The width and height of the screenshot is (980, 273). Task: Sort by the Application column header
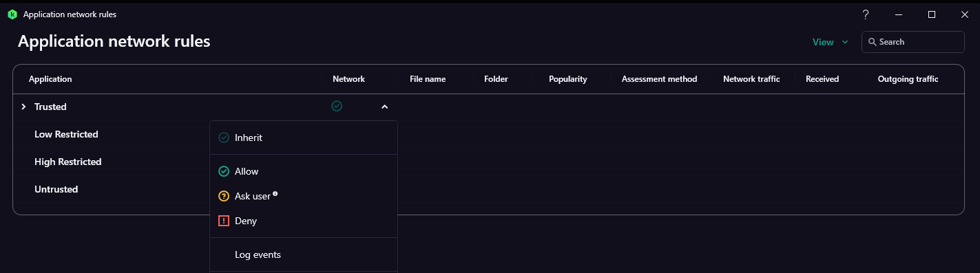(x=50, y=79)
